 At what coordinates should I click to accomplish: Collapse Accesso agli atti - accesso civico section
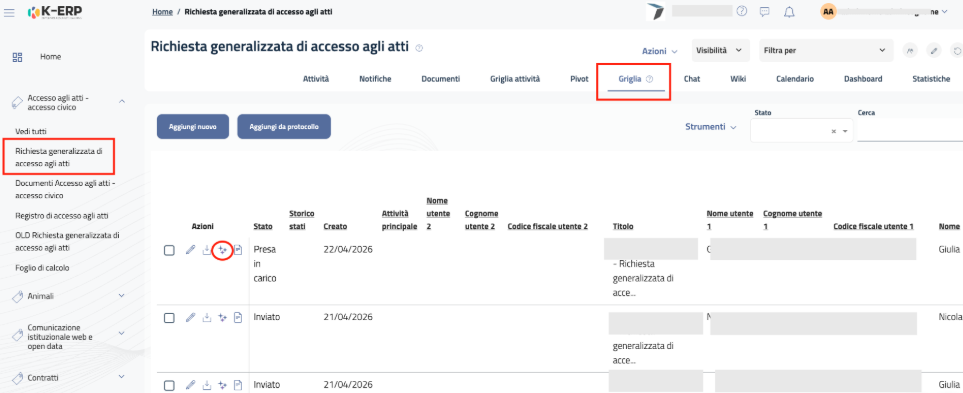pyautogui.click(x=121, y=100)
